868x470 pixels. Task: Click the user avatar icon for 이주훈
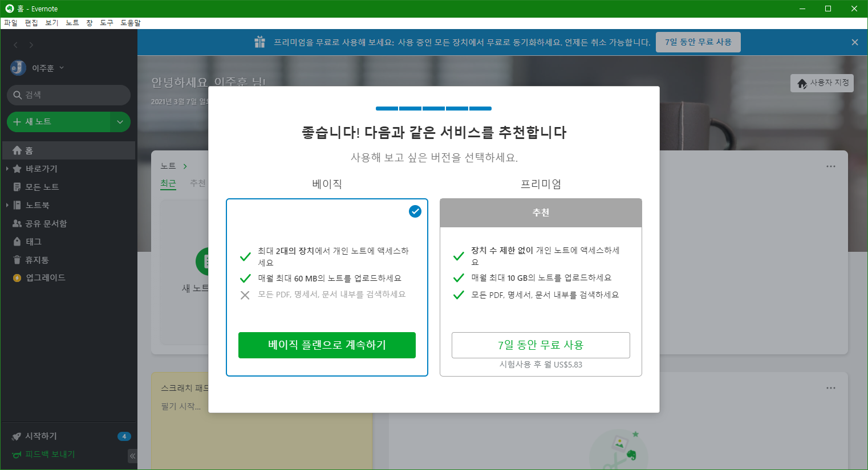pos(18,68)
